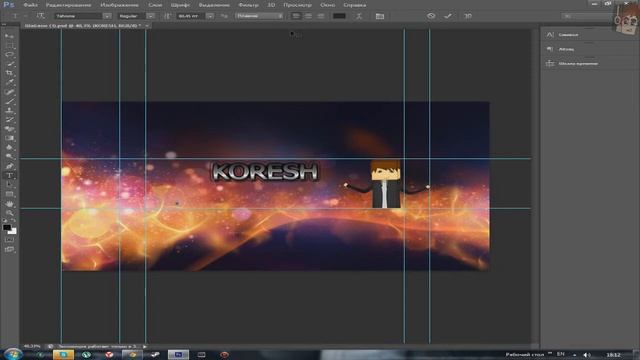
Task: Click the 3D button in options bar
Action: [468, 16]
